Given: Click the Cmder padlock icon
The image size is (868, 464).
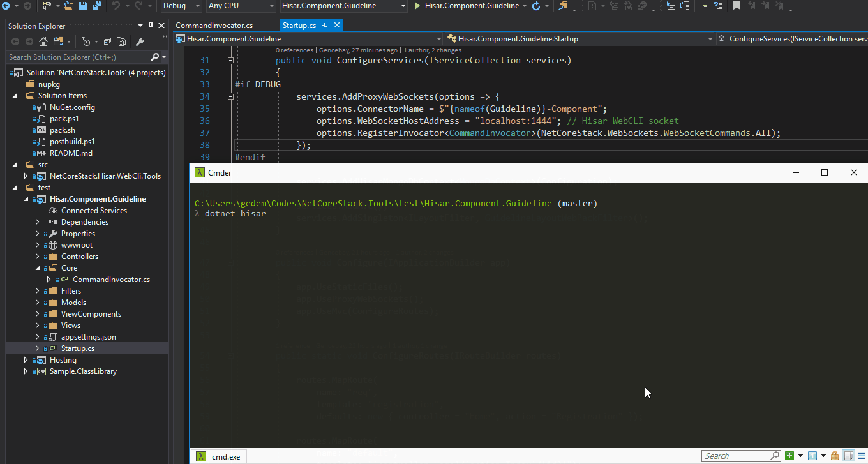Looking at the screenshot, I should (835, 456).
